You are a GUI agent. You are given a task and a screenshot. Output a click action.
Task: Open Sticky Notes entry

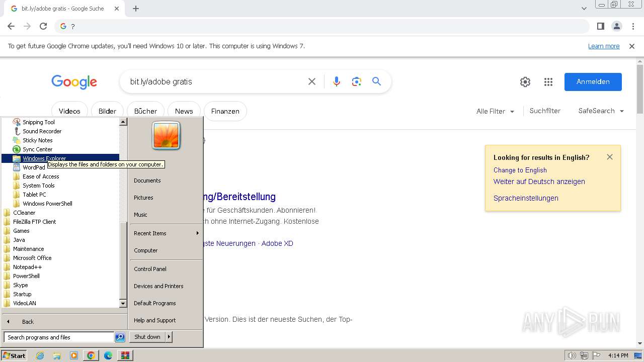(x=37, y=140)
